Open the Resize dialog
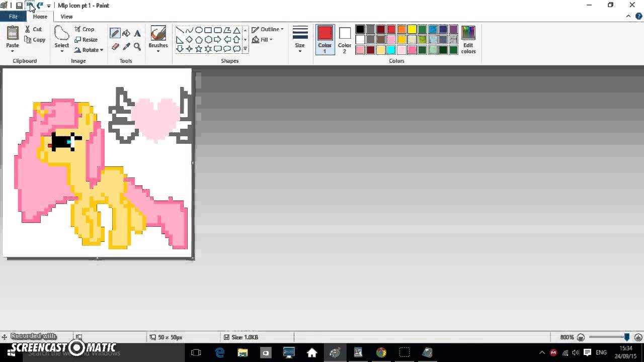Viewport: 644px width, 362px height. (x=86, y=40)
